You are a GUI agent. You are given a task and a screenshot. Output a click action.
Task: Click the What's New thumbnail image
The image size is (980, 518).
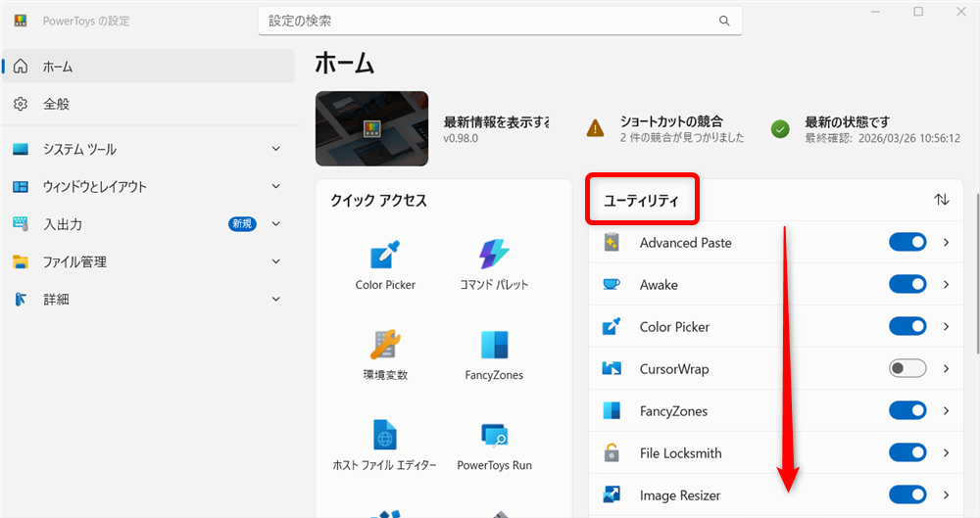click(371, 128)
